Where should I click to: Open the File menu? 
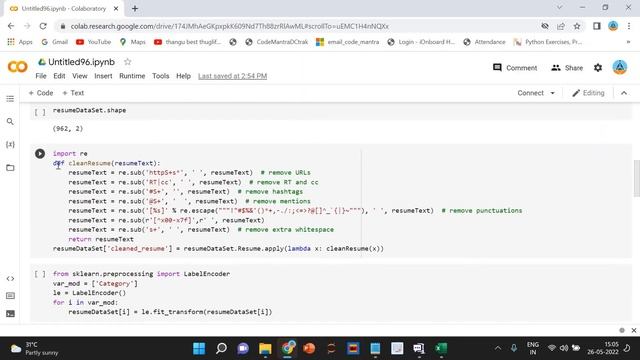(x=41, y=76)
